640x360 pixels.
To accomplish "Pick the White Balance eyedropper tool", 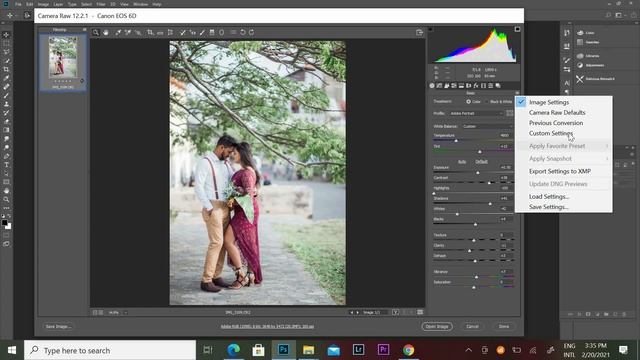I will [x=118, y=33].
